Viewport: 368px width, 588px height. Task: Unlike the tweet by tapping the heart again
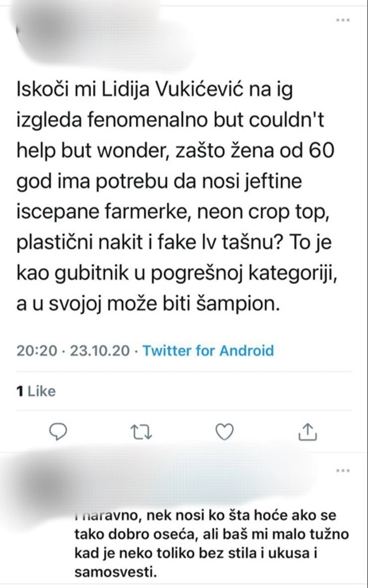click(224, 432)
